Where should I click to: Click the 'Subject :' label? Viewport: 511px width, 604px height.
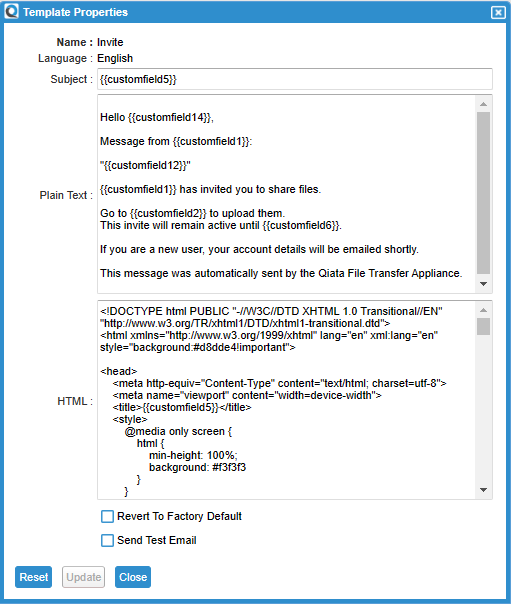(72, 79)
